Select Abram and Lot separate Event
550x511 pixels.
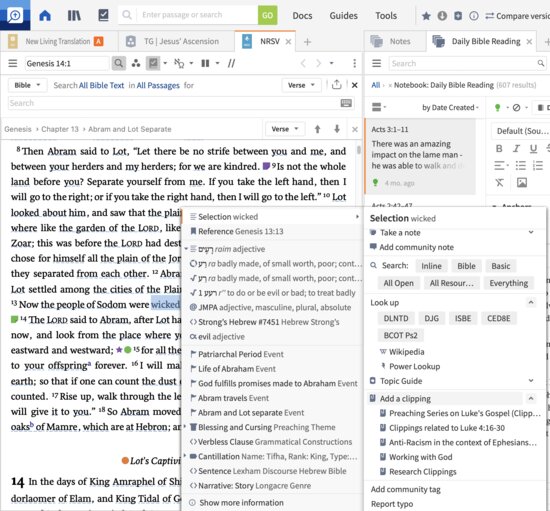click(273, 413)
